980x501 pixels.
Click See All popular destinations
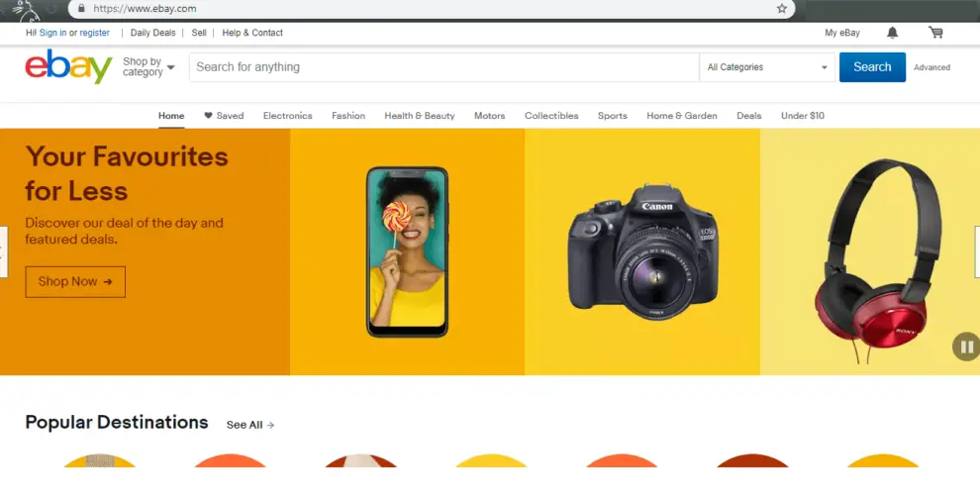pos(250,425)
